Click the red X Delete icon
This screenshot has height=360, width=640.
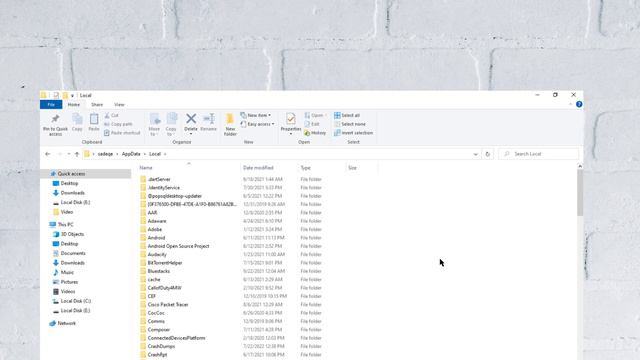[191, 118]
